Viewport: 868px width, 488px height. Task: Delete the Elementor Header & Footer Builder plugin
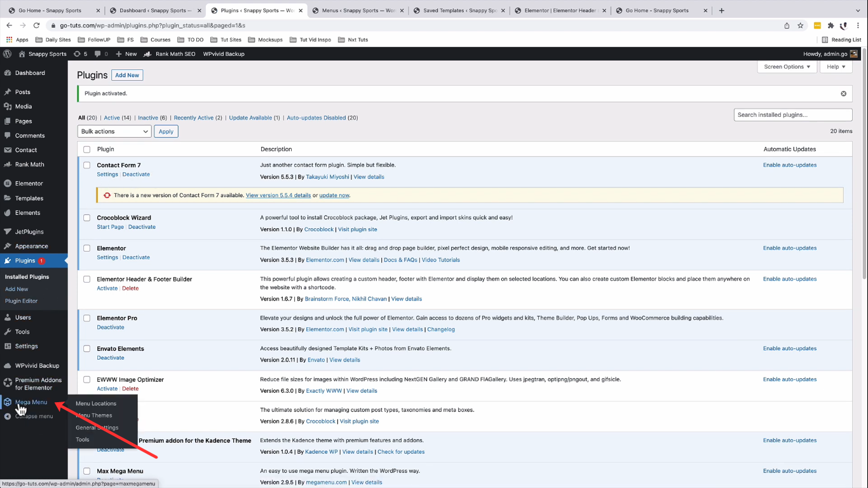click(130, 288)
